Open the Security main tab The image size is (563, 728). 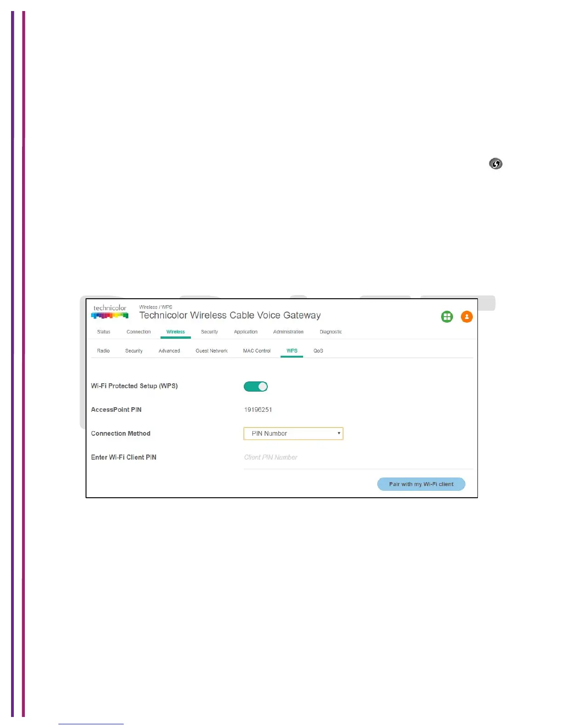point(209,332)
